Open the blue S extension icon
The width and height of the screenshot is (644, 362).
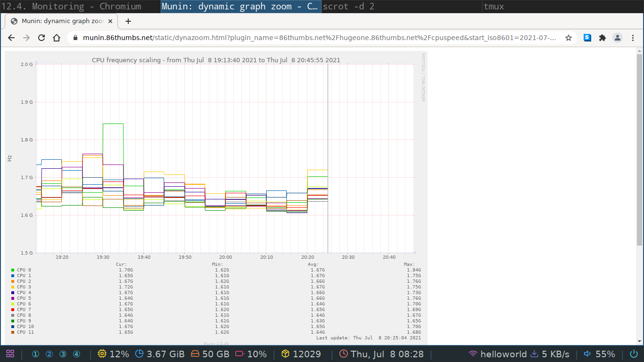click(x=587, y=38)
